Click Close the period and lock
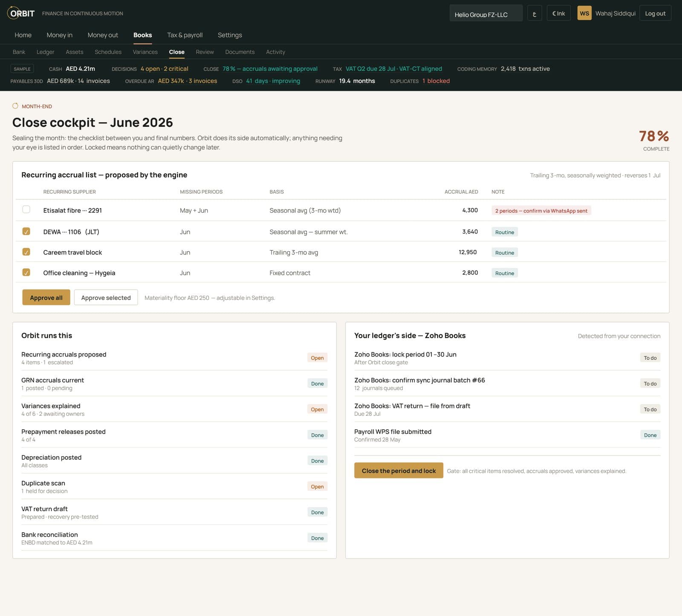The image size is (682, 616). click(399, 470)
